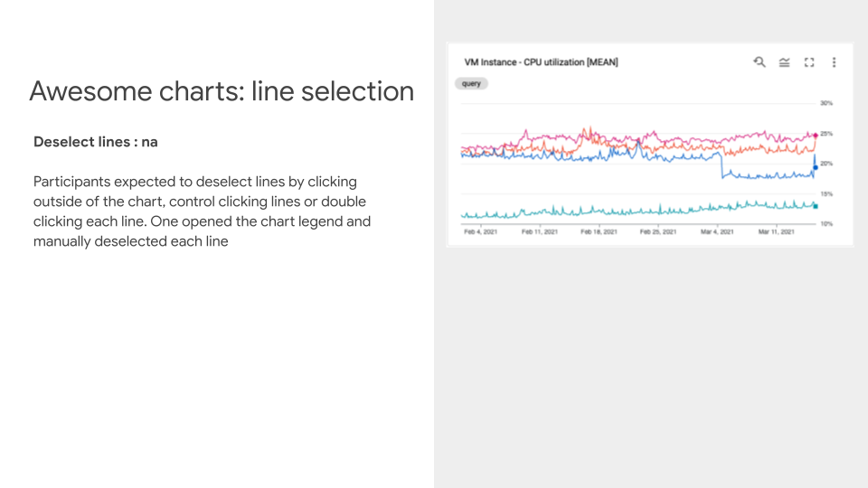
Task: Click the 30% y-axis label
Action: [826, 103]
